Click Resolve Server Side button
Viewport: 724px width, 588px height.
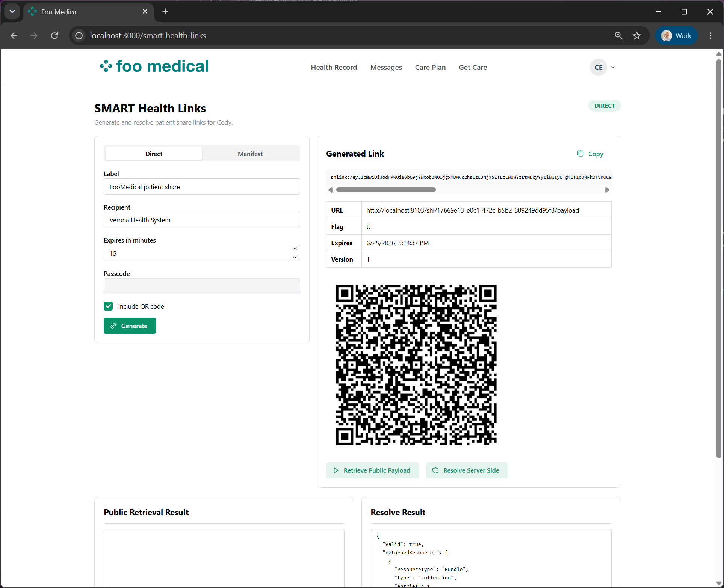(467, 470)
